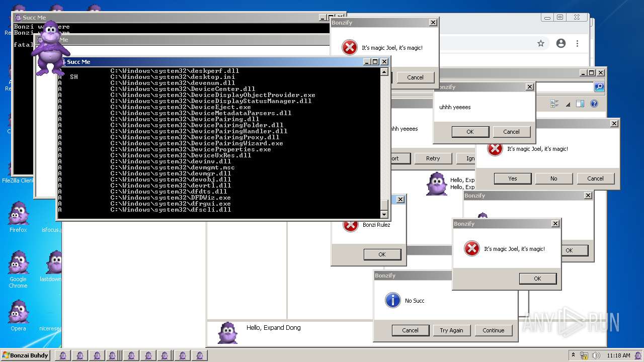The width and height of the screenshot is (644, 362).
Task: Click the 'SH' attribute text in console
Action: point(74,77)
